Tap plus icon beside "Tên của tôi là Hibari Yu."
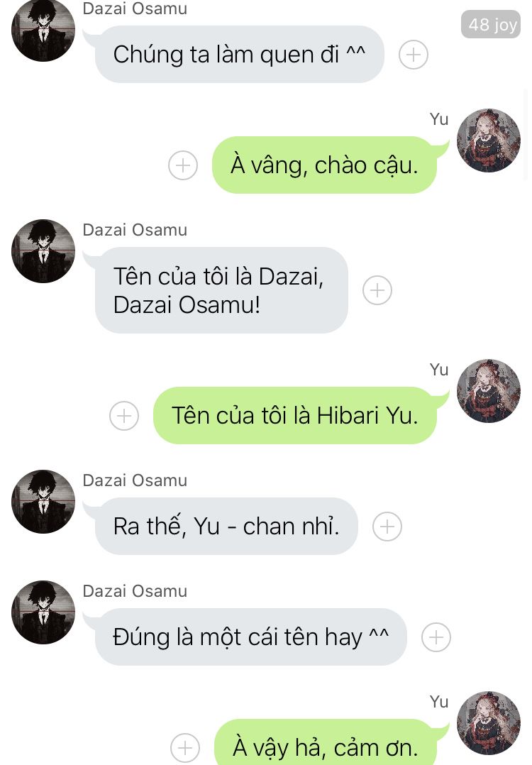Viewport: 532px width, 765px height. tap(124, 416)
